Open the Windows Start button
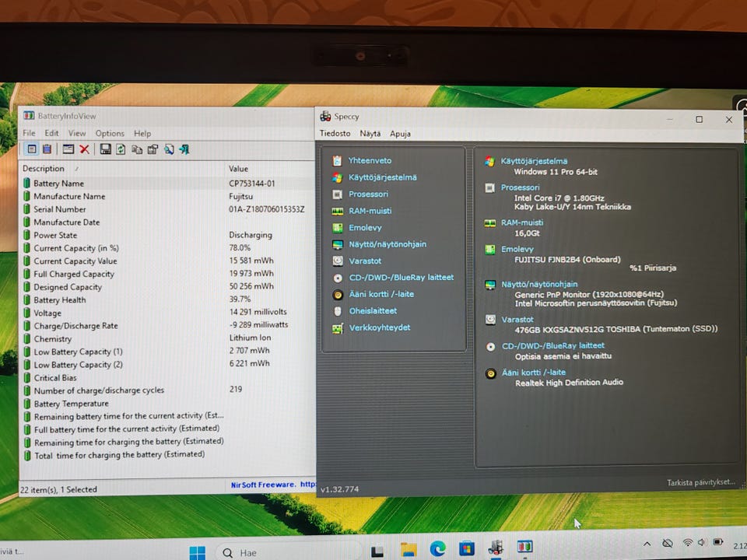This screenshot has height=560, width=747. pos(197,552)
